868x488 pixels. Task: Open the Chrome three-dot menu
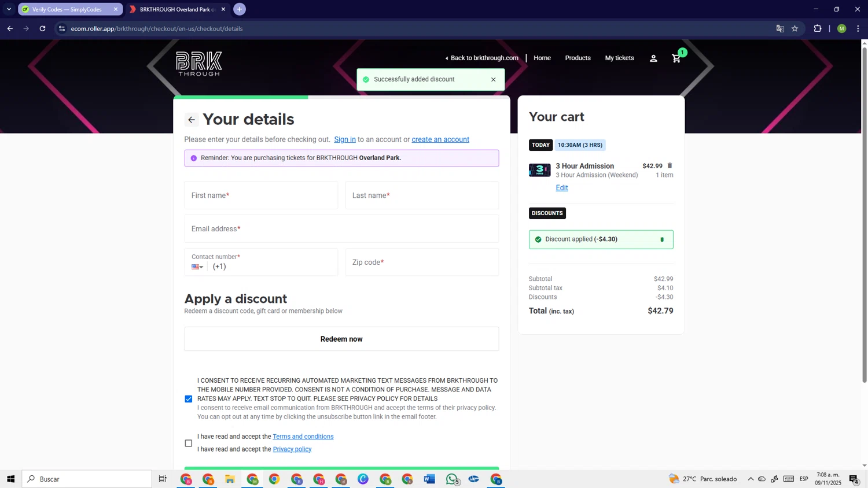(x=858, y=28)
